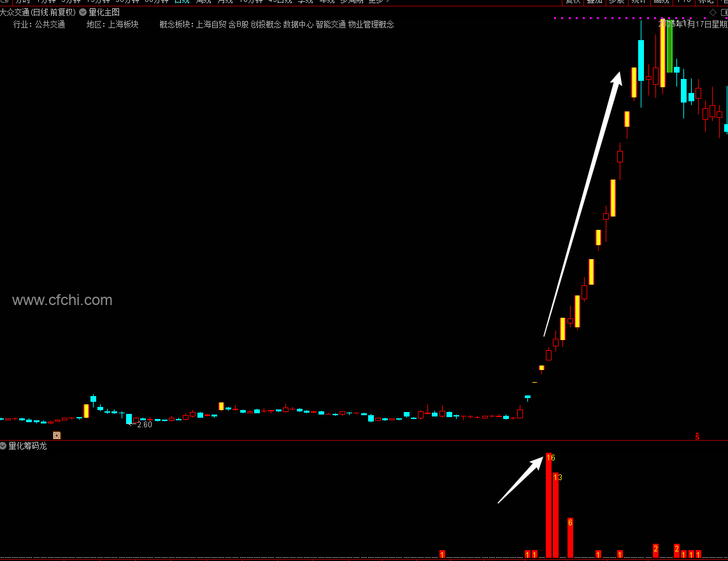The width and height of the screenshot is (728, 561).
Task: Click the 量化主图 indicator name
Action: pyautogui.click(x=104, y=13)
